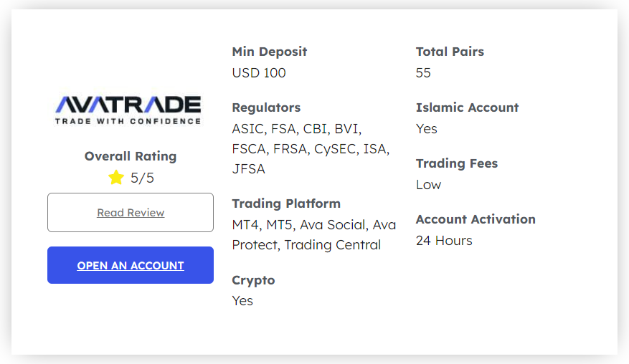Open the Read Review link
Viewport: 629px width, 364px height.
131,213
